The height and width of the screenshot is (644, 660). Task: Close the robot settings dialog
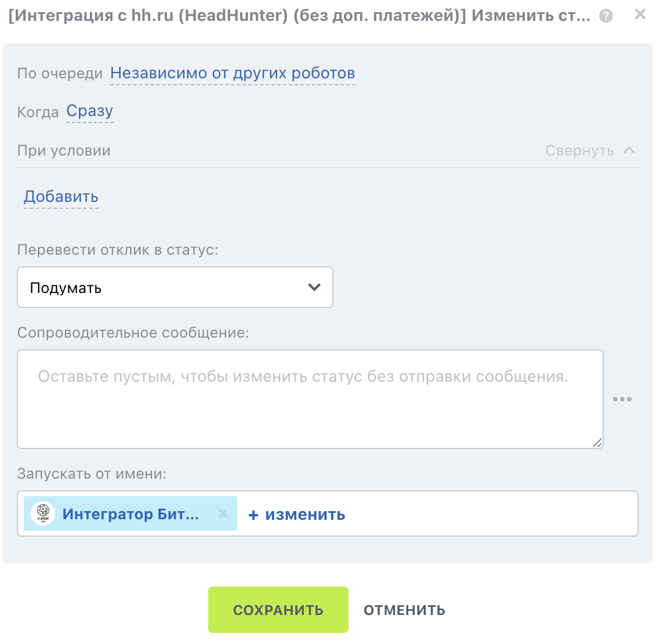[x=640, y=15]
